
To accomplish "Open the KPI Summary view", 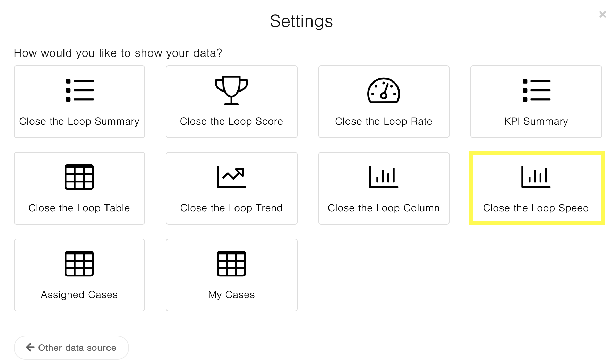I will pyautogui.click(x=536, y=102).
